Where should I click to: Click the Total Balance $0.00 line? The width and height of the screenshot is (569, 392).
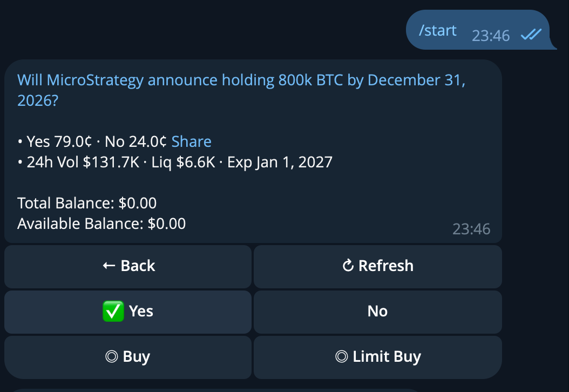(x=87, y=203)
